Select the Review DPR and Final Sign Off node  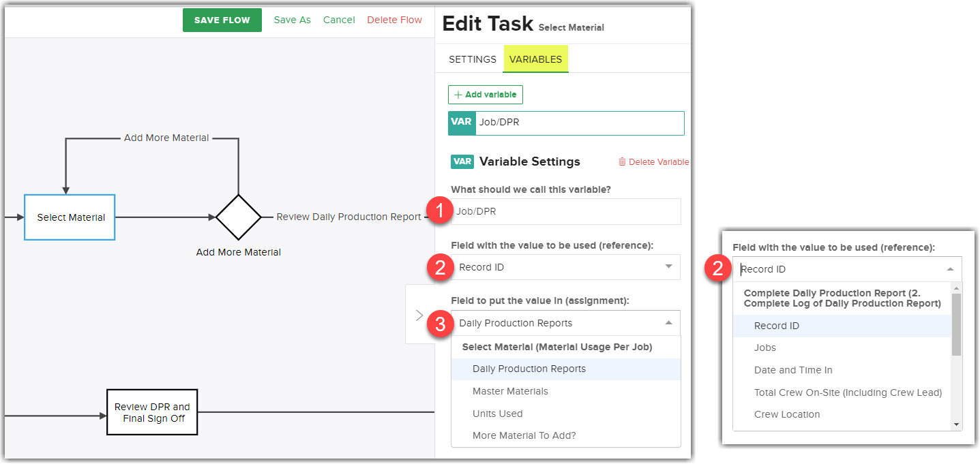(152, 412)
